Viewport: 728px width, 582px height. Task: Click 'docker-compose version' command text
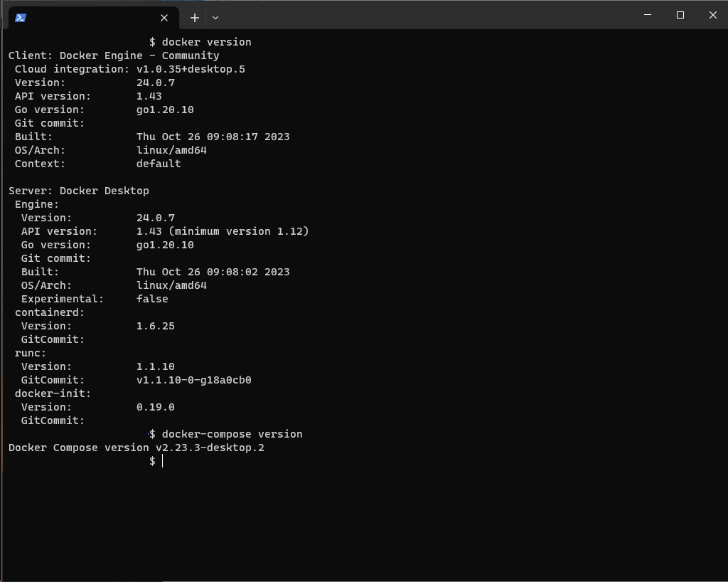pyautogui.click(x=232, y=434)
